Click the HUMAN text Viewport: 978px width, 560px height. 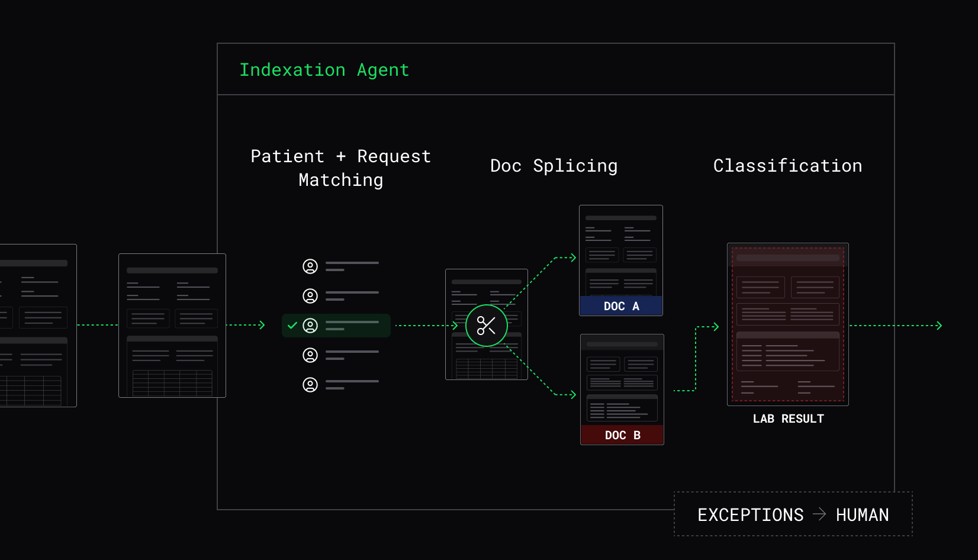(863, 515)
